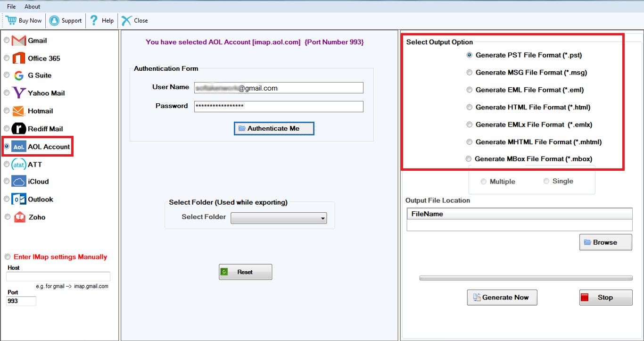Click the Help question mark icon
This screenshot has width=644, height=341.
click(x=94, y=20)
